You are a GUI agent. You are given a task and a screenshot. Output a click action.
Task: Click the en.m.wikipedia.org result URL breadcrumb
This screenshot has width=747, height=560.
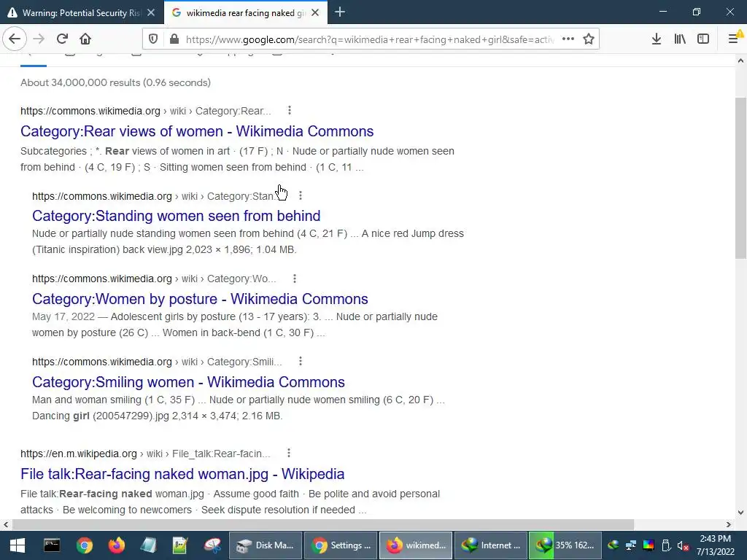[x=145, y=454]
